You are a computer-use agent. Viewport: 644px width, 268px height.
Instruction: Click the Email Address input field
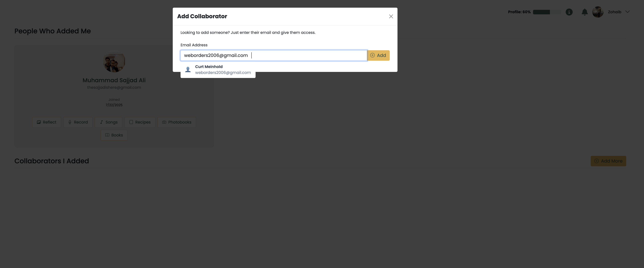(x=274, y=55)
